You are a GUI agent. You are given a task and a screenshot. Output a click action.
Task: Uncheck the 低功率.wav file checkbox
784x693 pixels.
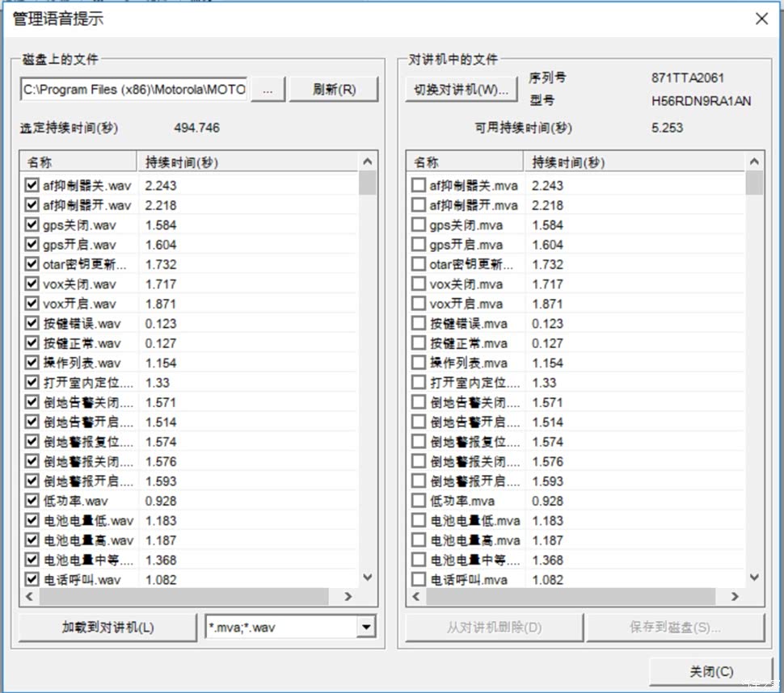click(x=32, y=501)
